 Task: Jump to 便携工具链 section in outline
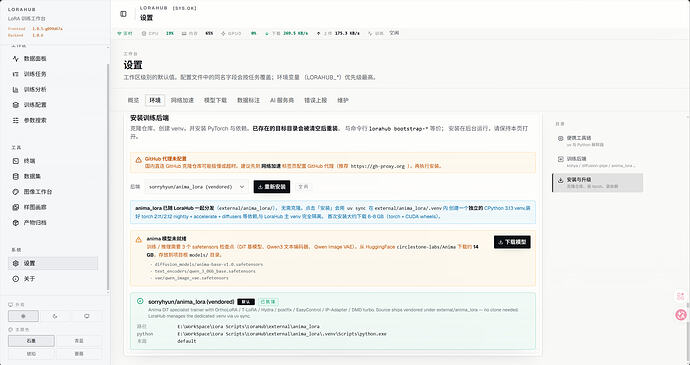(x=597, y=141)
